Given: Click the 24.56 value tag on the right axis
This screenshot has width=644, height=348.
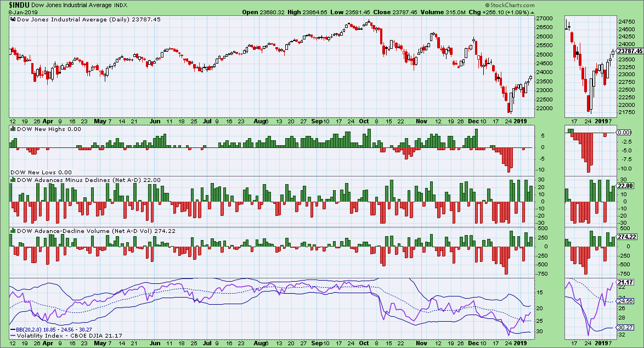Looking at the screenshot, I should click(625, 301).
